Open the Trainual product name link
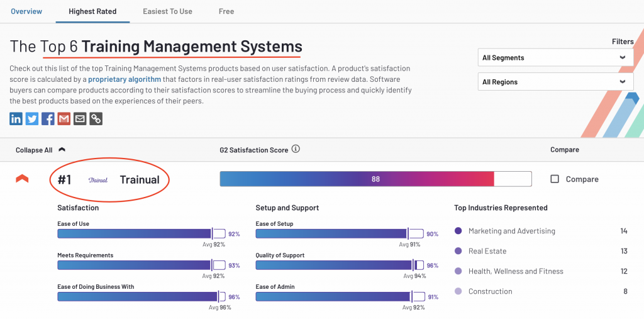The image size is (644, 319). pyautogui.click(x=140, y=180)
